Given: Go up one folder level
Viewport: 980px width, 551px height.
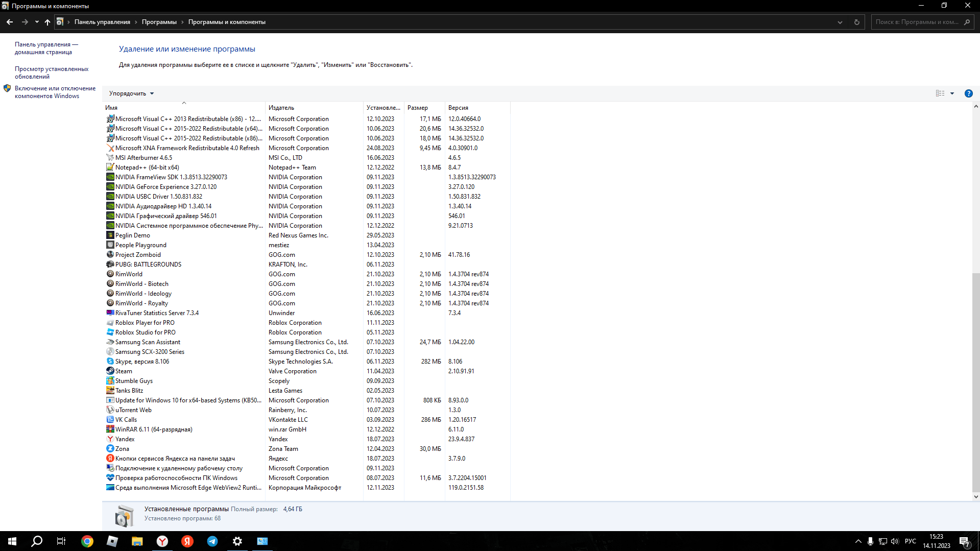Looking at the screenshot, I should point(47,22).
